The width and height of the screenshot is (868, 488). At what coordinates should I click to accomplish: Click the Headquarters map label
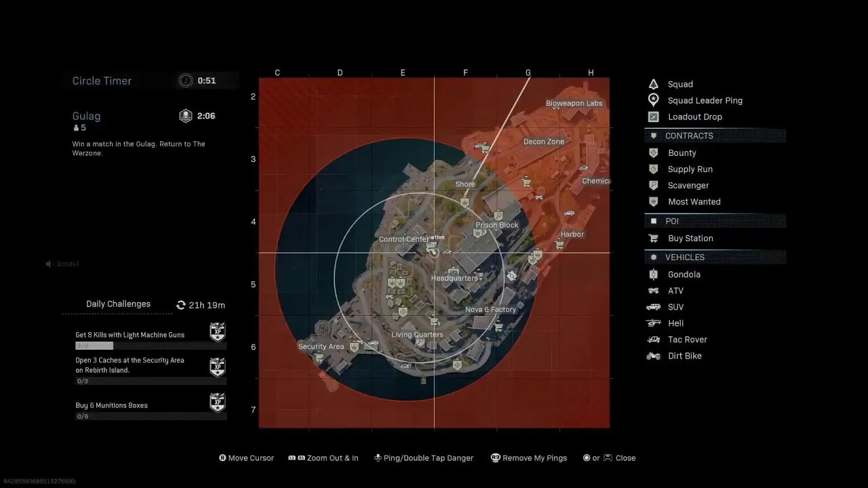coord(454,279)
